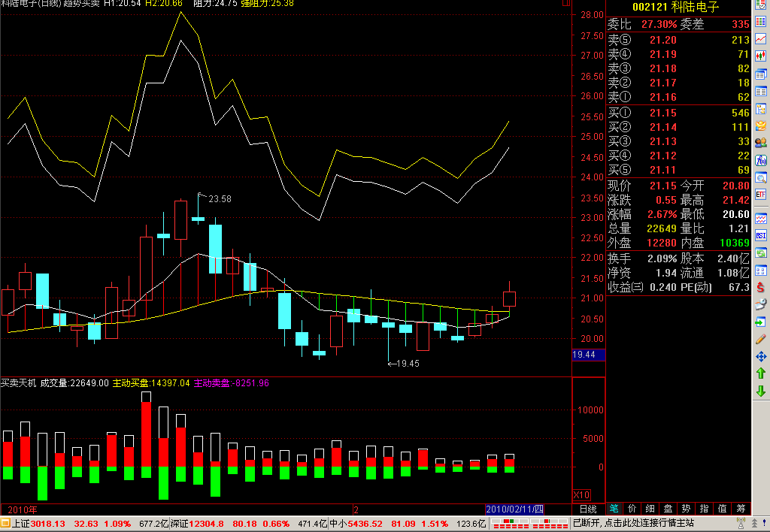Open the 盘 tab
The image size is (770, 532).
(x=668, y=509)
